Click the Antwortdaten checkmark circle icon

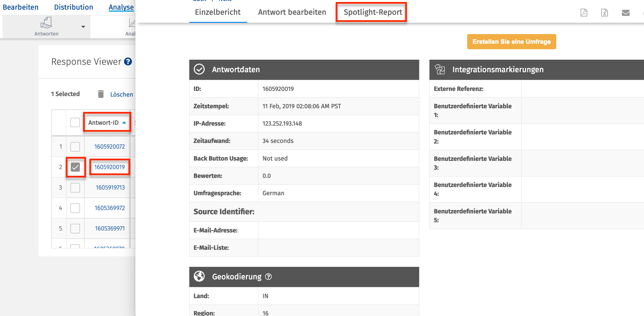[x=199, y=69]
